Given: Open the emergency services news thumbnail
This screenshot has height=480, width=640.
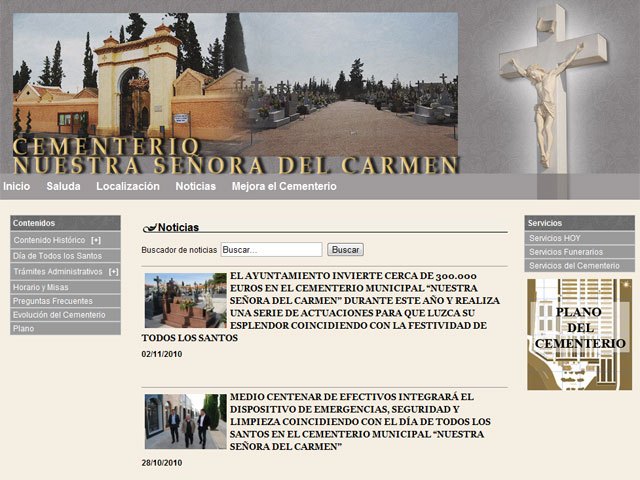Looking at the screenshot, I should (x=185, y=420).
